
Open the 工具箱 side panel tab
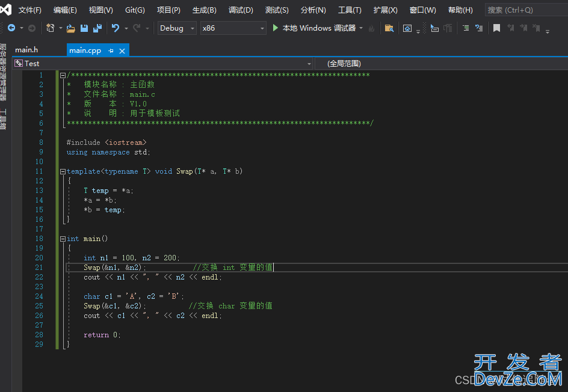pos(3,119)
